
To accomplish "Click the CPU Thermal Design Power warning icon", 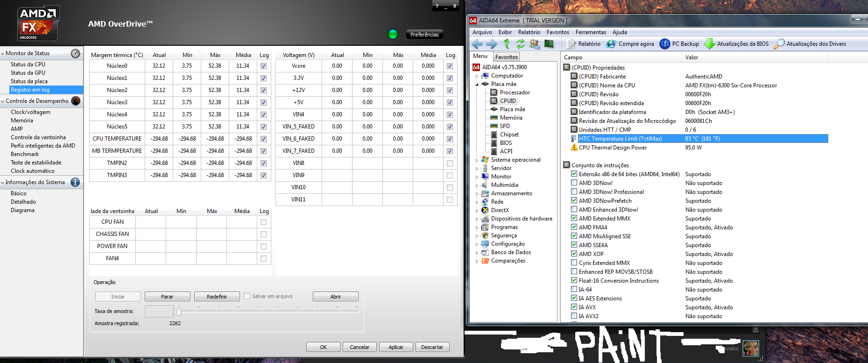I will 574,148.
